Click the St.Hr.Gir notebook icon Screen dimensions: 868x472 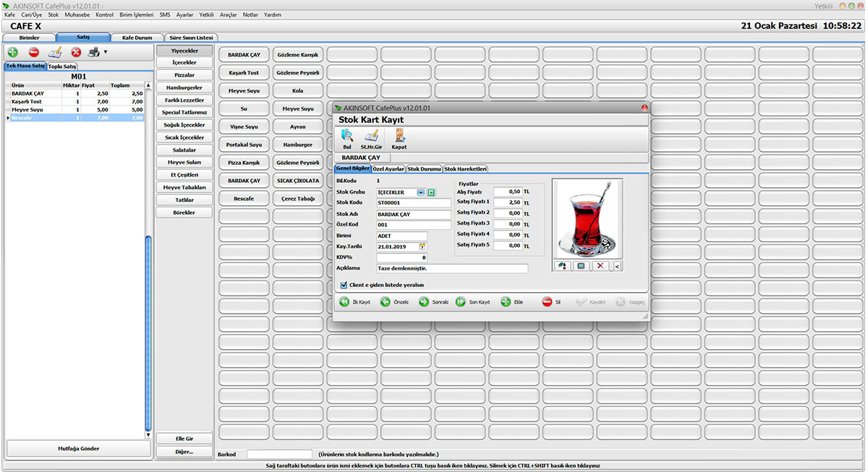coord(371,135)
